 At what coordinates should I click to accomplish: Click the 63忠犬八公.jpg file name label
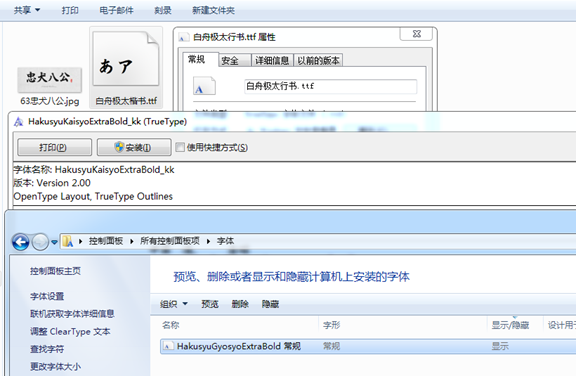click(x=50, y=101)
